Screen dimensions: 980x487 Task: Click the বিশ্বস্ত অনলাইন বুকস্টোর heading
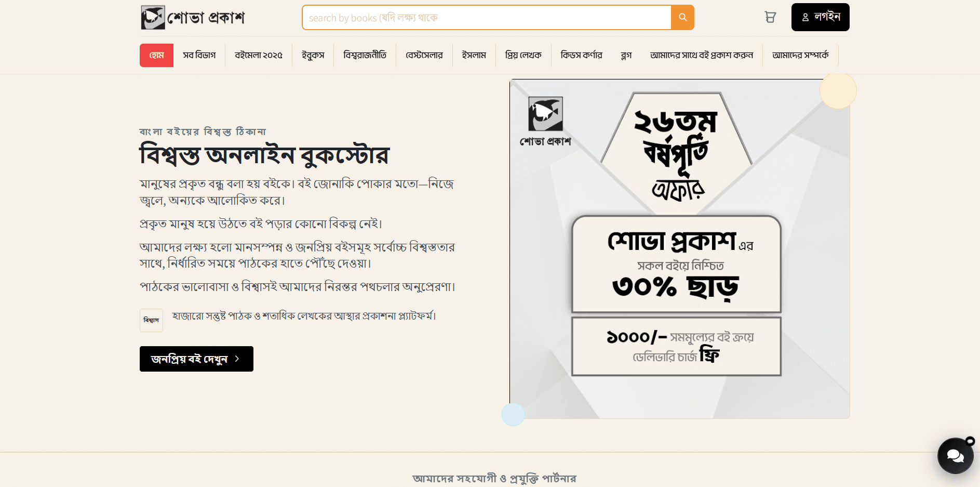(x=264, y=155)
